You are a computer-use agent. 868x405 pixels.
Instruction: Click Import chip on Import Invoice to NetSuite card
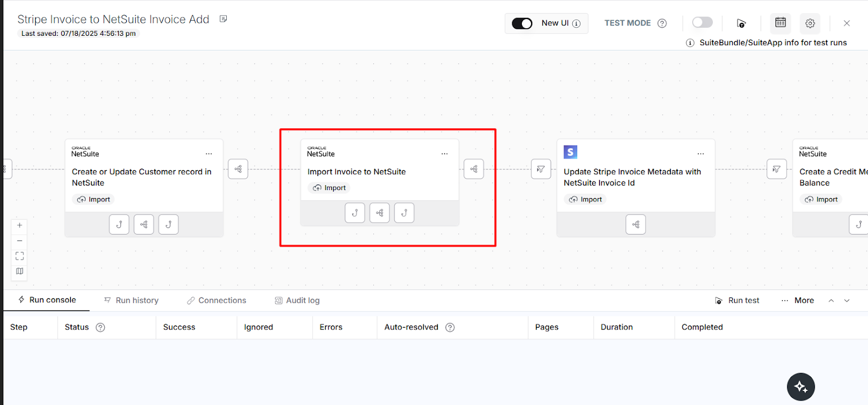[329, 188]
